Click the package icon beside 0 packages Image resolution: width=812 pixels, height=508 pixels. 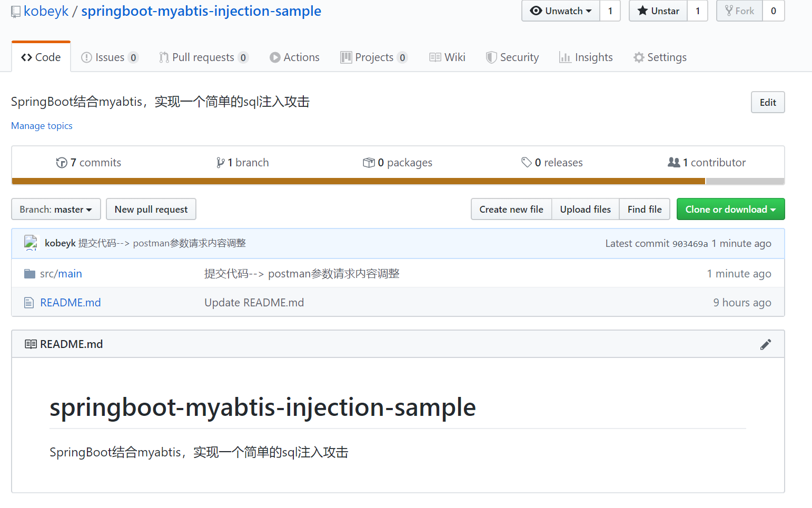[x=369, y=162]
